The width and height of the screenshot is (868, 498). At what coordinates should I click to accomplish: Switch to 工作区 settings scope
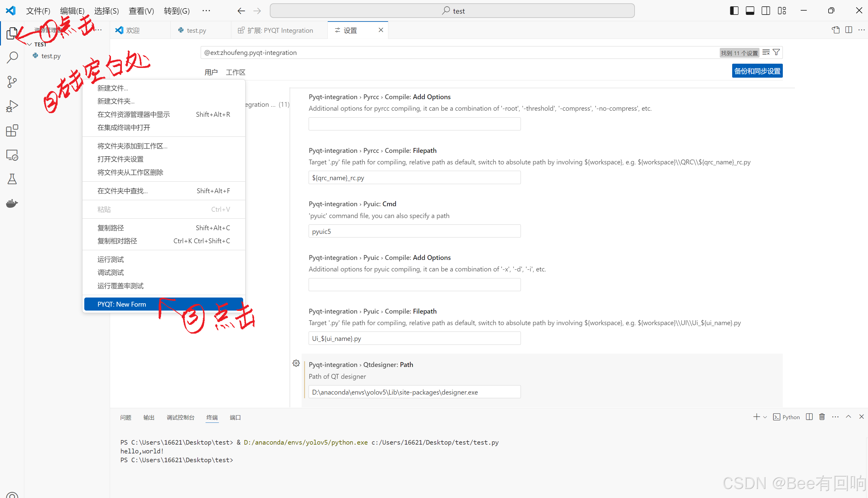pos(235,72)
